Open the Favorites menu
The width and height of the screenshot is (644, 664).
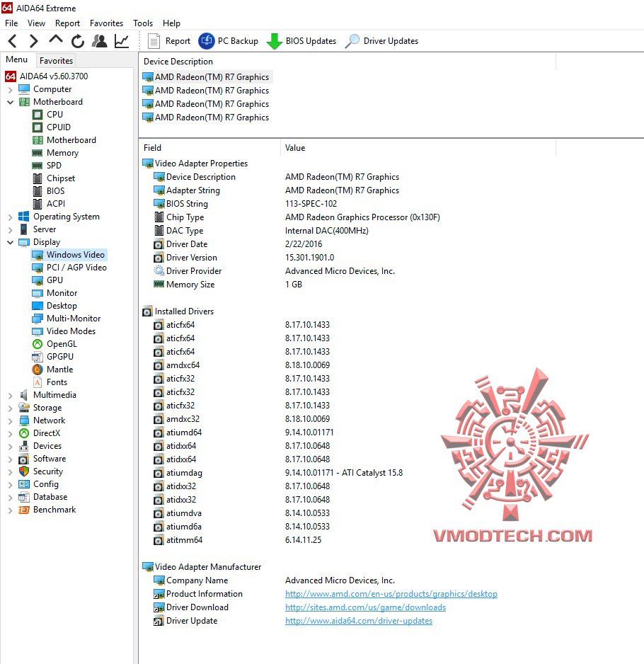[106, 23]
